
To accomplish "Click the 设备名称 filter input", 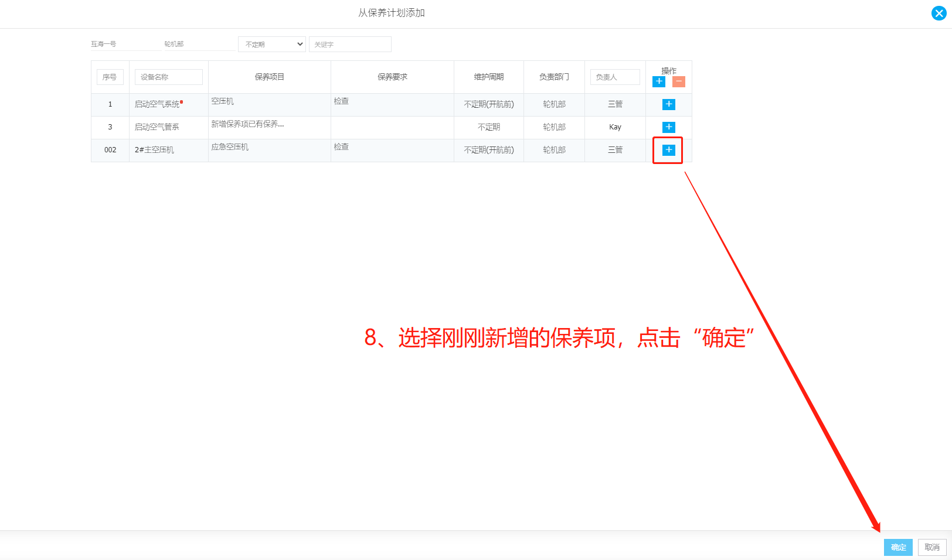I will [169, 77].
